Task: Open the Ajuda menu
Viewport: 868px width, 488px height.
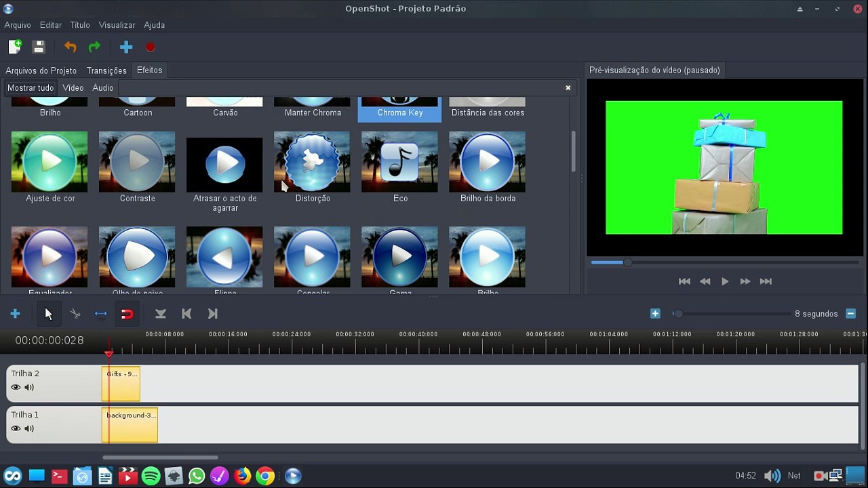Action: click(x=155, y=25)
